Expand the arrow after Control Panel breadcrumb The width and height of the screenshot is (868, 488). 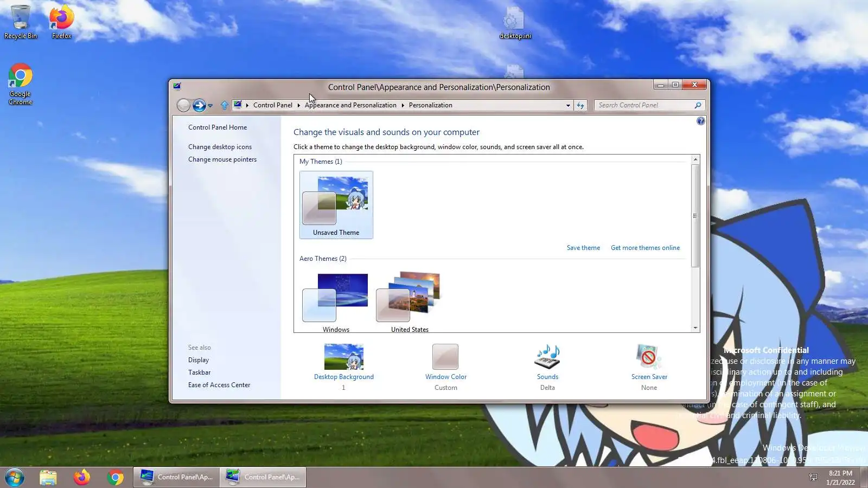click(298, 105)
